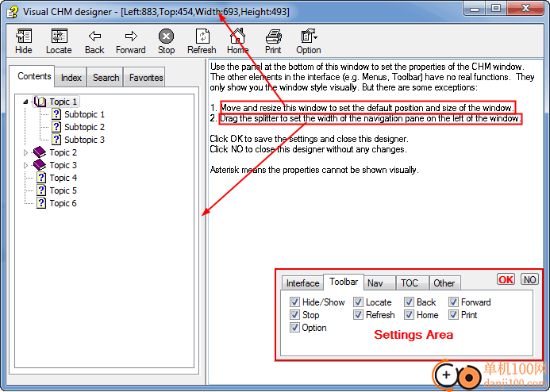Select Subtopic 2 in contents tree
This screenshot has height=392, width=550.
85,127
